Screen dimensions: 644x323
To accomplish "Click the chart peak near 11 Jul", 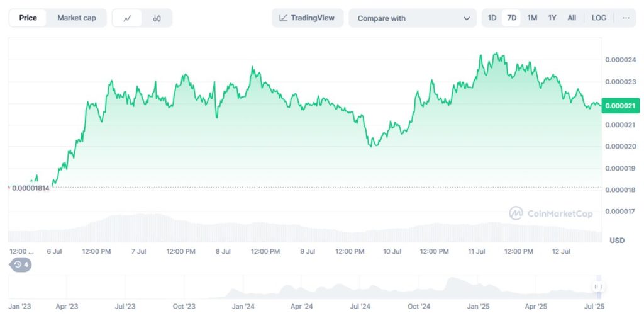I will 482,55.
